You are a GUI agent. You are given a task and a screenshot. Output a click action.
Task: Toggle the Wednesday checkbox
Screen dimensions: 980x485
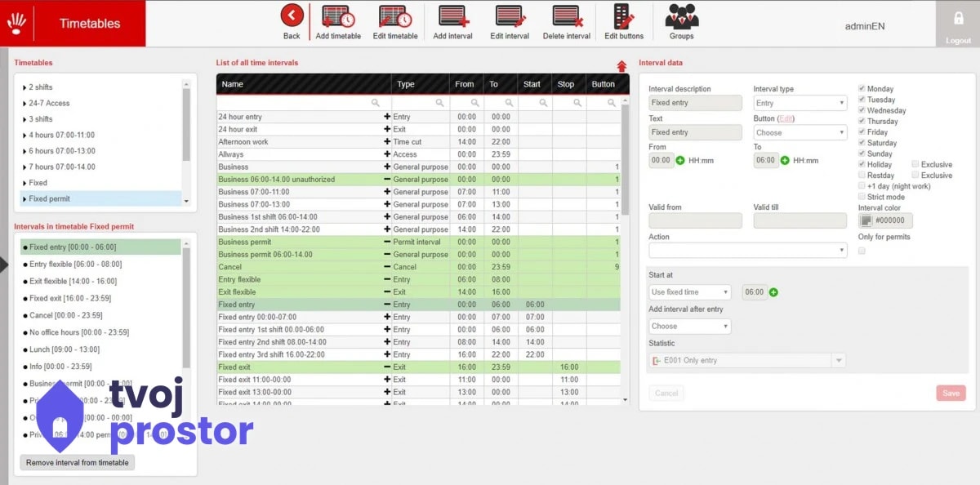pos(862,110)
